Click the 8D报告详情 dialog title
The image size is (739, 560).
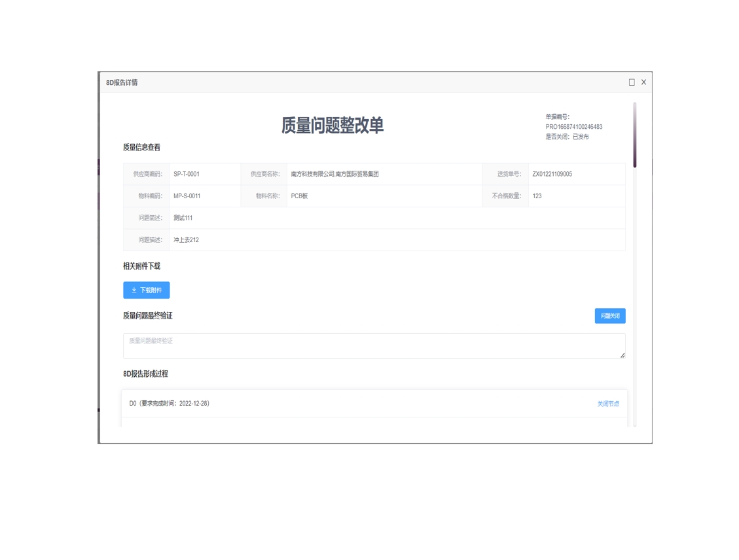[122, 82]
